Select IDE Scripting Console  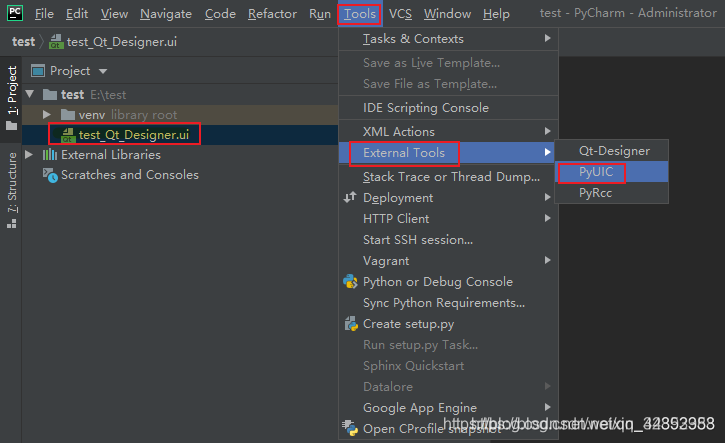[449, 108]
